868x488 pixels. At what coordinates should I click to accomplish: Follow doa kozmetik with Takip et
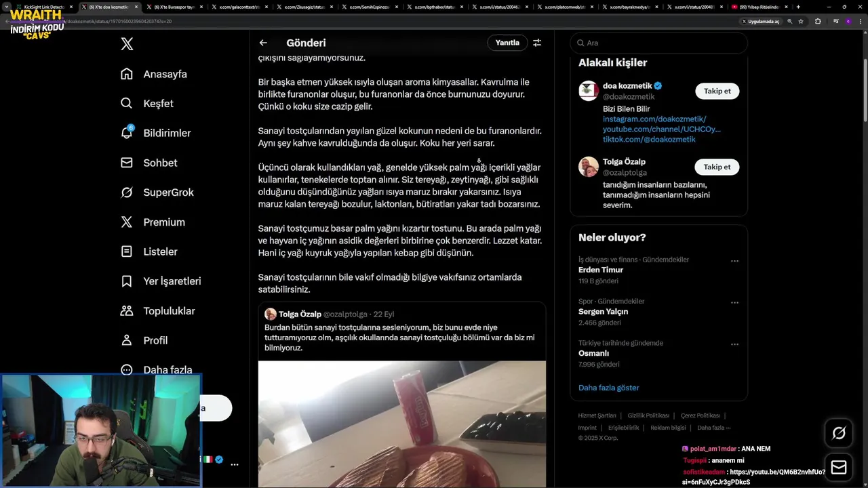click(x=717, y=91)
